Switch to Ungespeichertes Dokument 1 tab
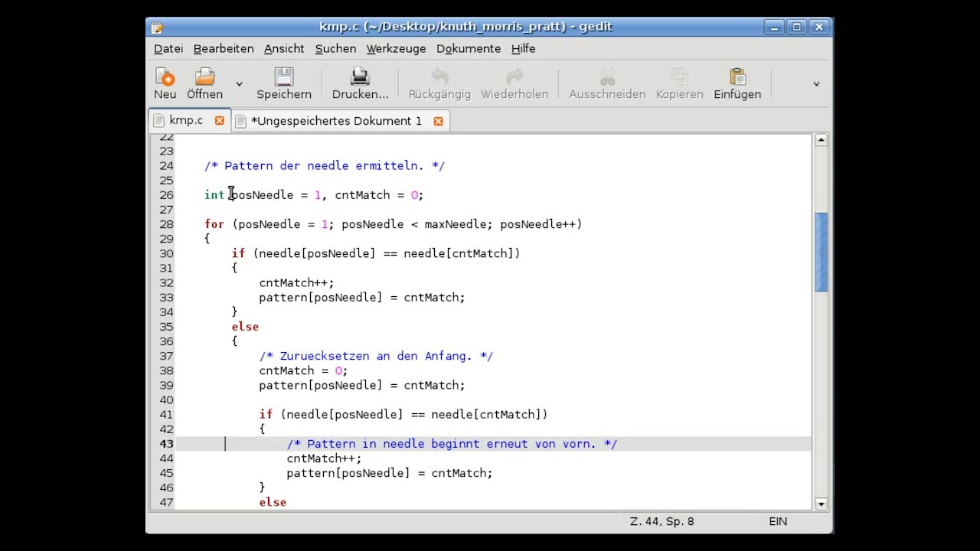Viewport: 980px width, 551px height. click(x=336, y=121)
